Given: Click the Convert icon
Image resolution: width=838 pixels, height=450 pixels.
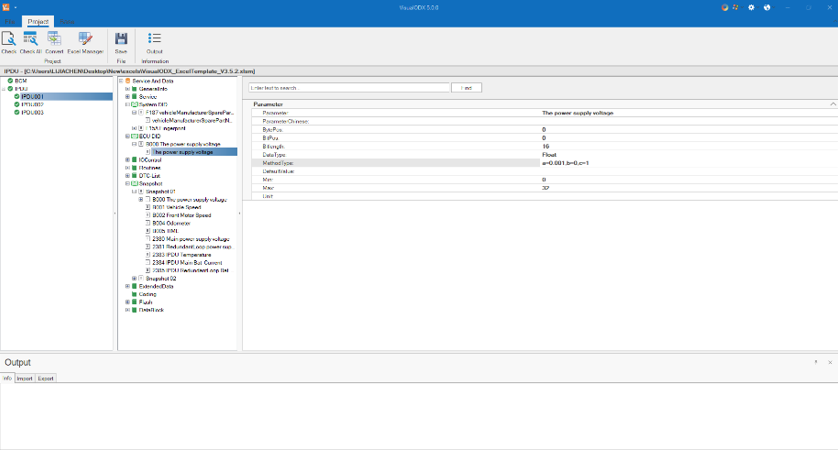Looking at the screenshot, I should [x=54, y=40].
